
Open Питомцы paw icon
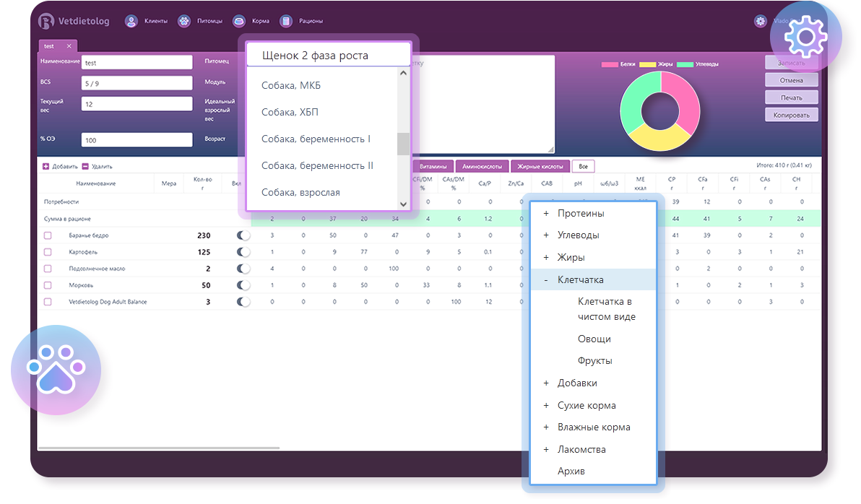tap(184, 21)
